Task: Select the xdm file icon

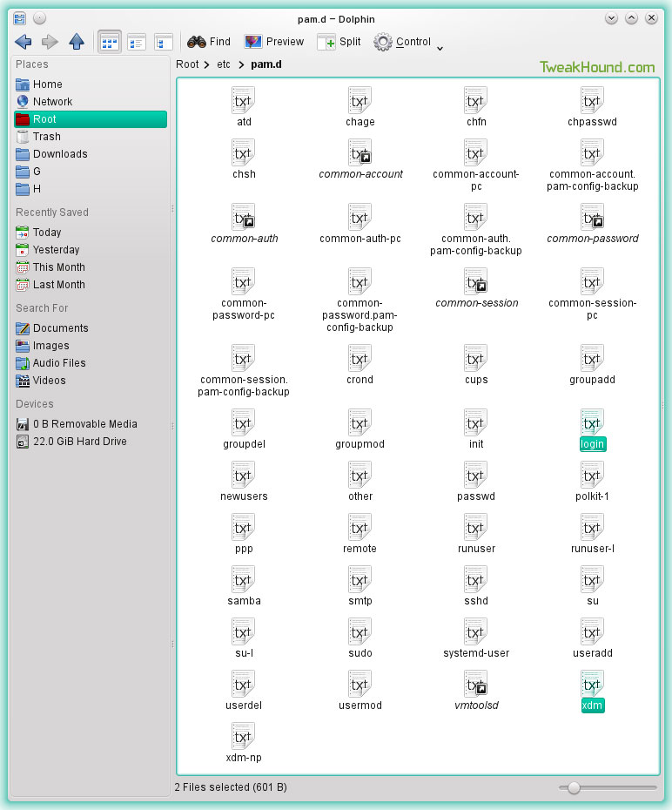Action: [x=592, y=685]
